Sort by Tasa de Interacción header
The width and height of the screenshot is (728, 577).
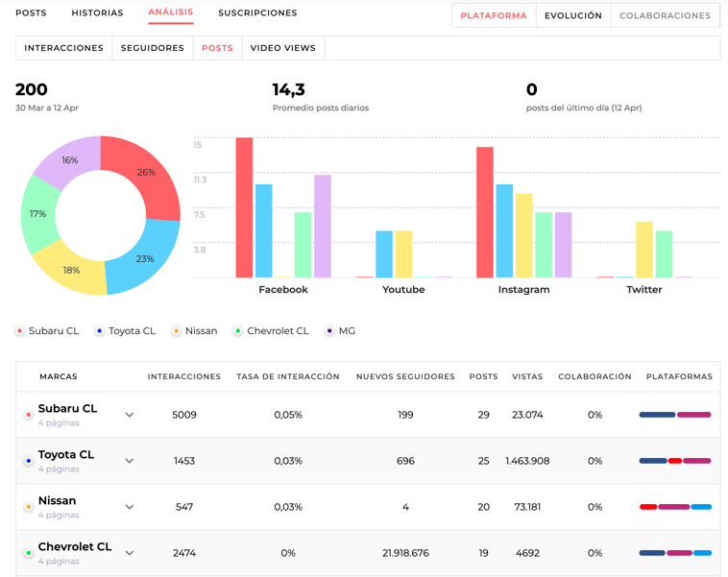pyautogui.click(x=288, y=376)
